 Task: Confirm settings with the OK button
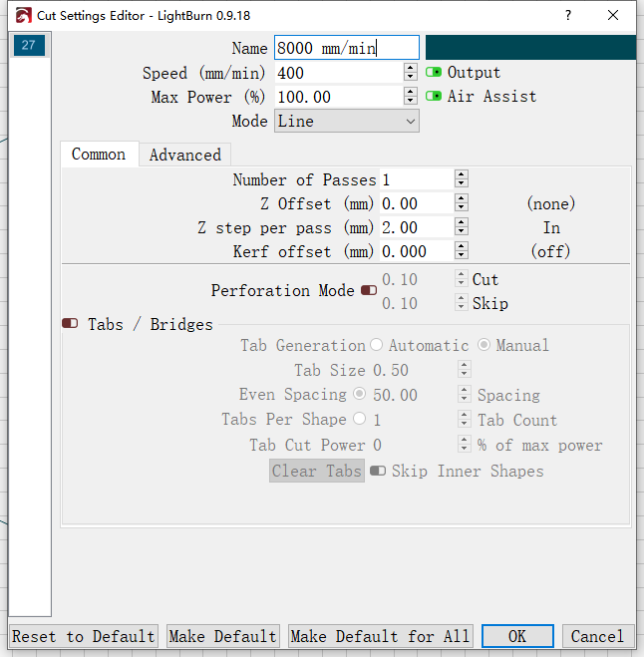coord(517,636)
